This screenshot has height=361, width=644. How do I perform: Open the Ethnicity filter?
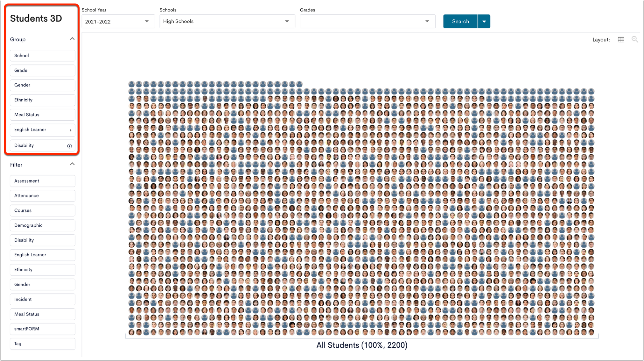(43, 270)
